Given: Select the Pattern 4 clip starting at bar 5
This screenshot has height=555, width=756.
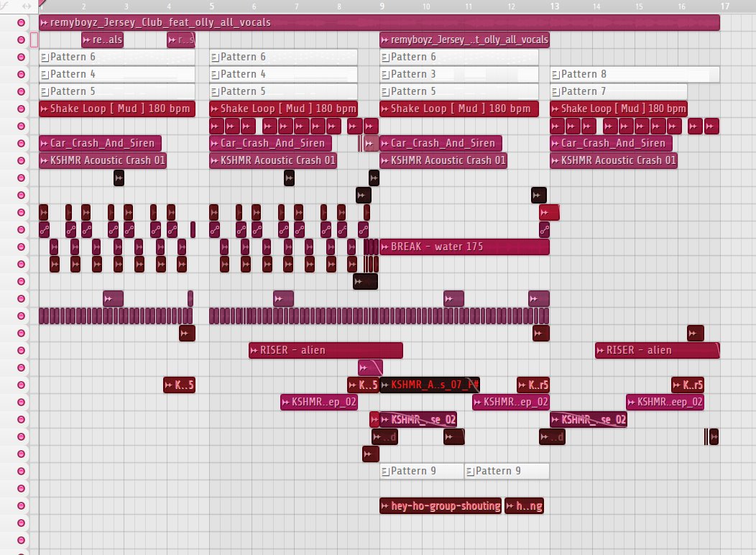Looking at the screenshot, I should pyautogui.click(x=283, y=75).
